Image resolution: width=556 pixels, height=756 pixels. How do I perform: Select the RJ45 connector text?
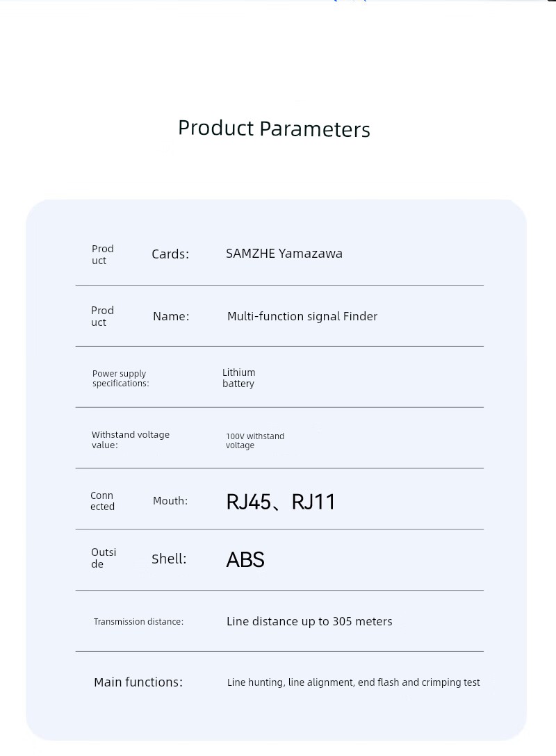coord(248,502)
